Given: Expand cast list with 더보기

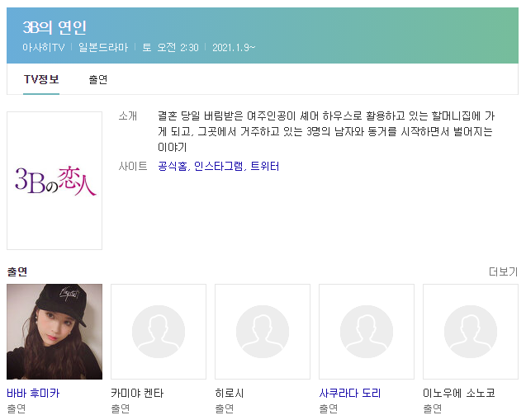Looking at the screenshot, I should click(x=503, y=271).
